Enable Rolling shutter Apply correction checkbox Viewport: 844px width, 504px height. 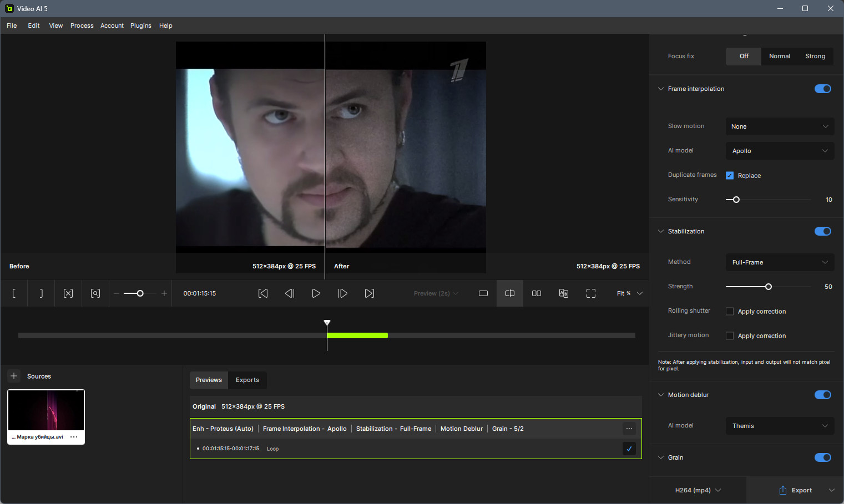click(x=730, y=312)
